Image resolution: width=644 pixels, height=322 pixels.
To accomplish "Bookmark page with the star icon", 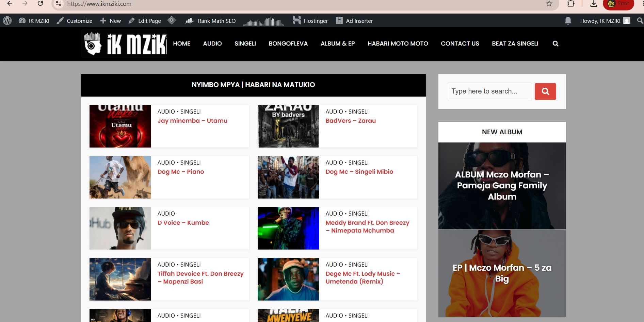I will (x=549, y=4).
